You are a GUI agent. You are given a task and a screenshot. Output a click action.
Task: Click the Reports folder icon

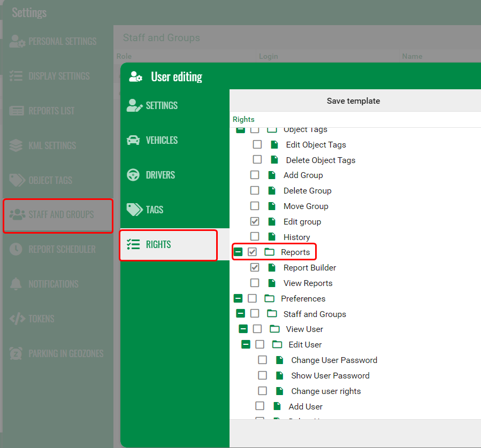pos(269,252)
